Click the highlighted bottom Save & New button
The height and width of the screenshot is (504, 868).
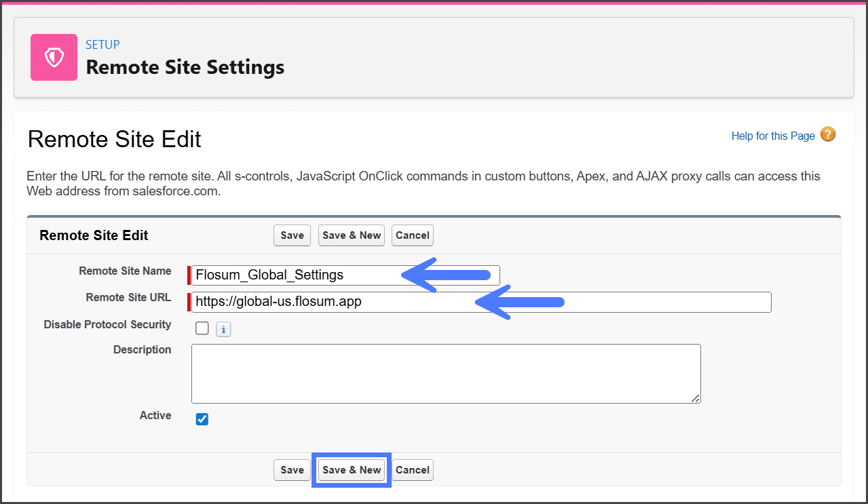tap(352, 470)
